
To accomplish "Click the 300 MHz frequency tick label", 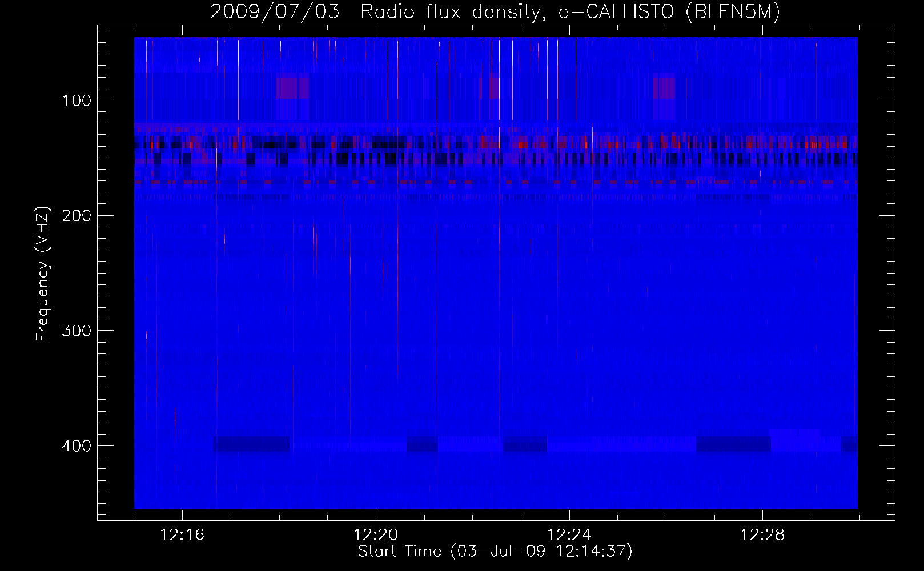I will coord(77,331).
